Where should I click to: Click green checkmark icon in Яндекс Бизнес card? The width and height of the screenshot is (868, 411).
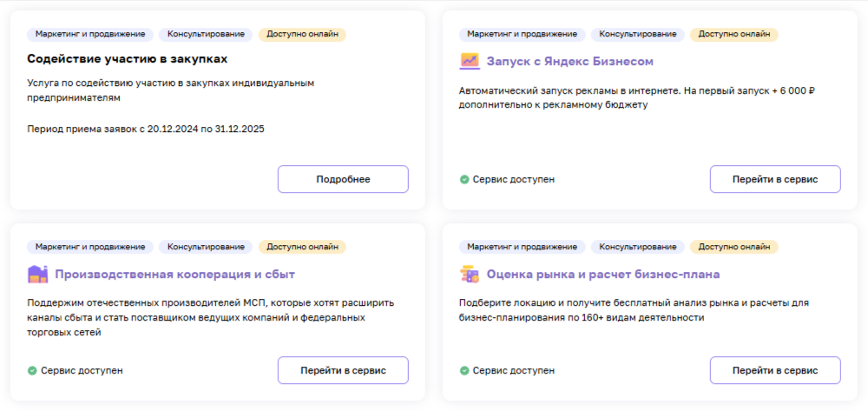tap(464, 180)
